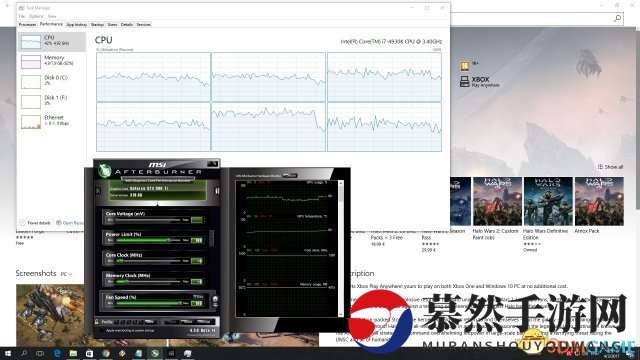The height and width of the screenshot is (360, 640).
Task: Click the MSI Afterburner dragon logo
Action: [x=104, y=170]
